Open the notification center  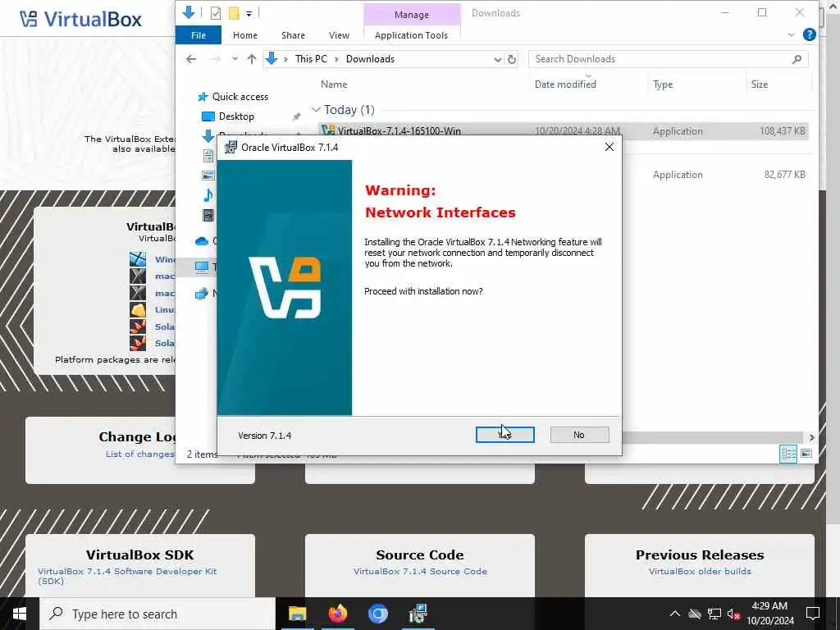click(813, 614)
